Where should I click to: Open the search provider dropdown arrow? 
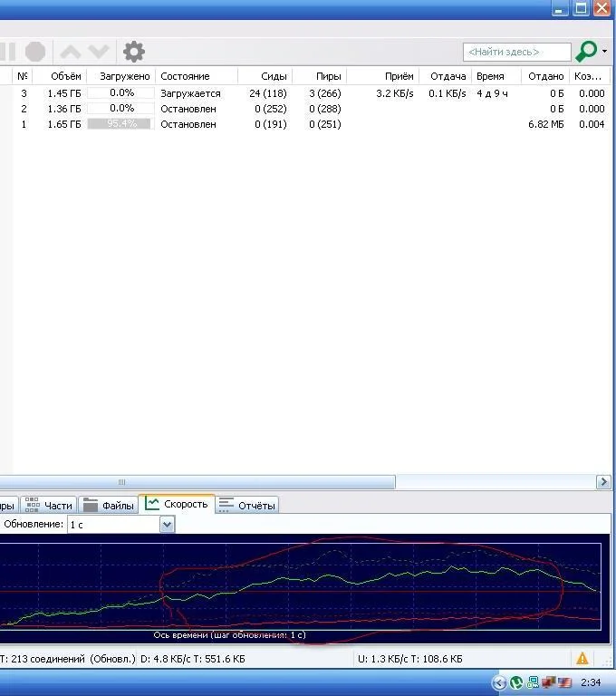coord(605,52)
